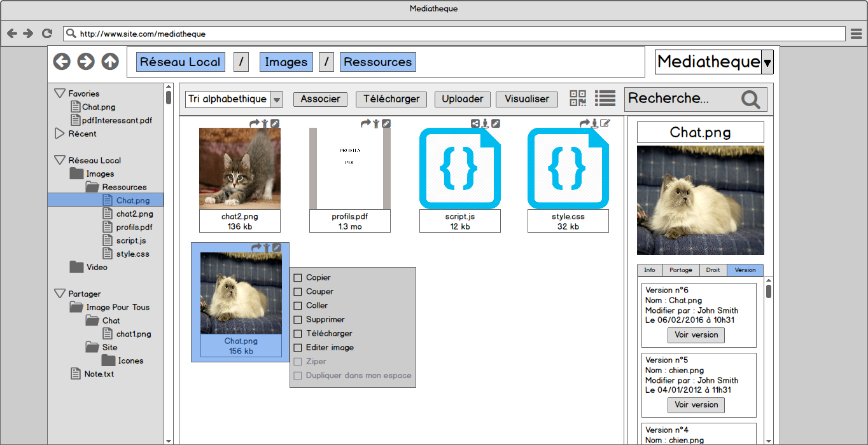Click the Images breadcrumb
This screenshot has width=868, height=445.
point(286,62)
